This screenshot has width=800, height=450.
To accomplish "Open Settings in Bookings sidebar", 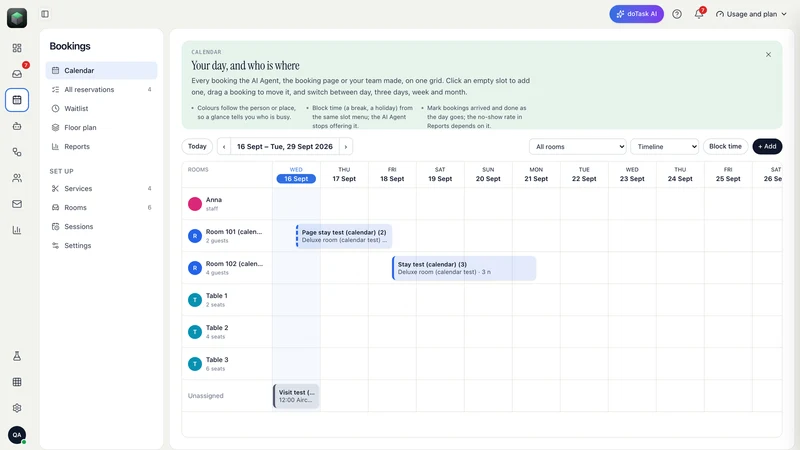I will 101,245.
